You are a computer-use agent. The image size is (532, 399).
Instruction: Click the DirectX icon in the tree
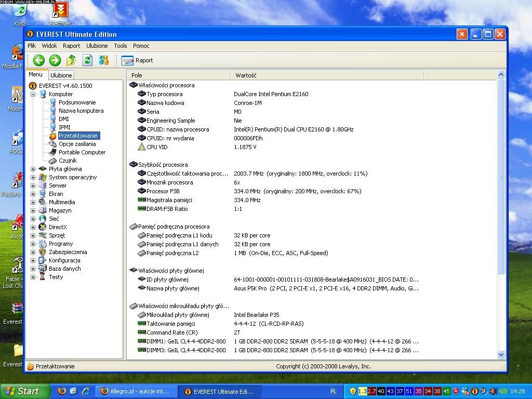coord(43,228)
